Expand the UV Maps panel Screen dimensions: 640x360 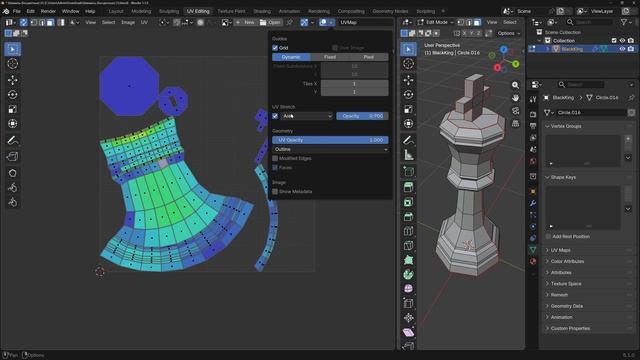click(x=560, y=250)
